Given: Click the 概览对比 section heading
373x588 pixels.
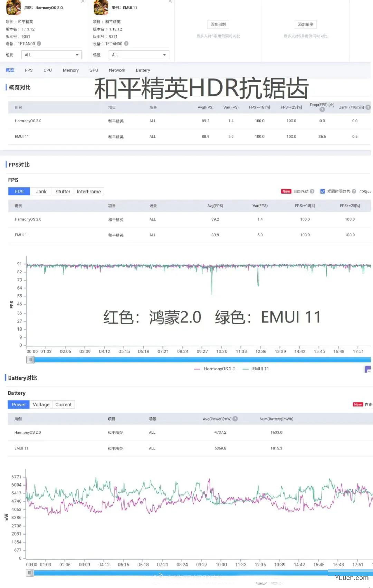Looking at the screenshot, I should (x=19, y=87).
